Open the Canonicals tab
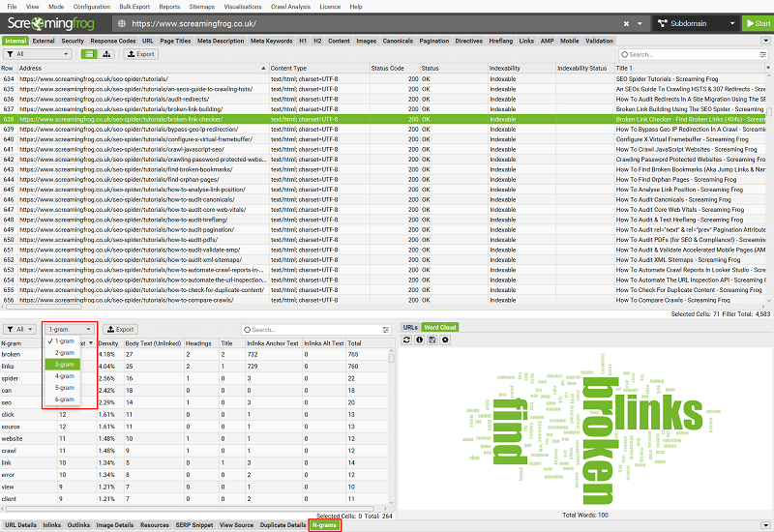Viewport: 774px width, 532px height. [398, 41]
